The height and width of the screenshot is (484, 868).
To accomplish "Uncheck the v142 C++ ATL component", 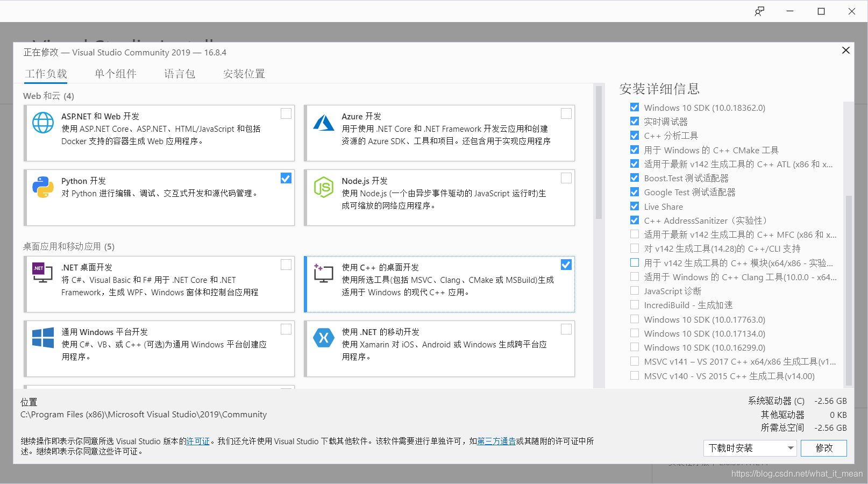I will 635,164.
